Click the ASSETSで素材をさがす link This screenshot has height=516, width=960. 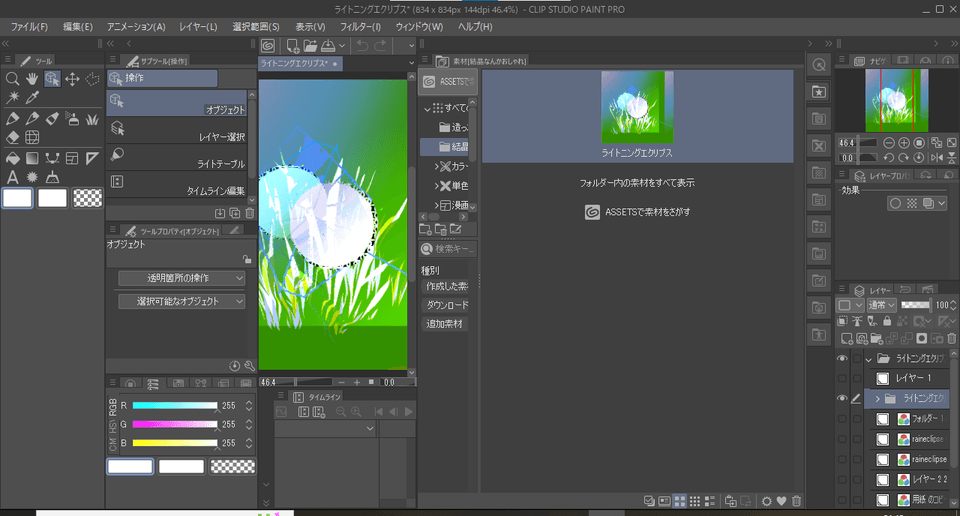point(637,212)
